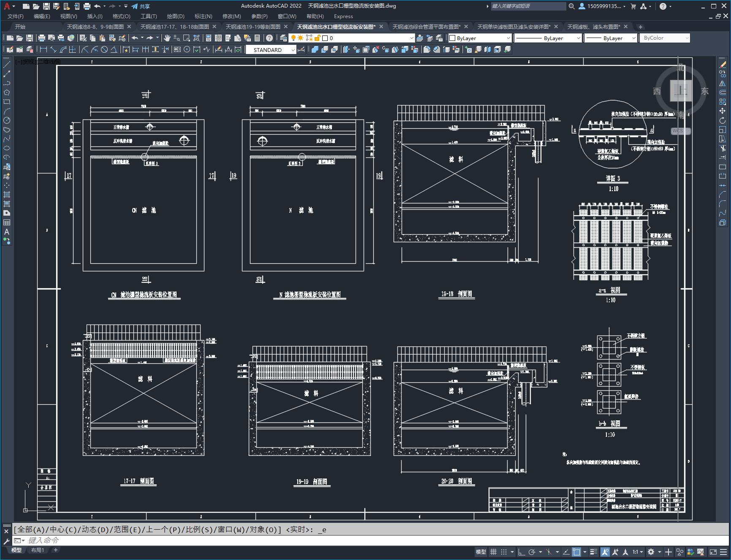Screen dimensions: 731x560
Task: Select the Diameter dimension tool
Action: tap(104, 50)
